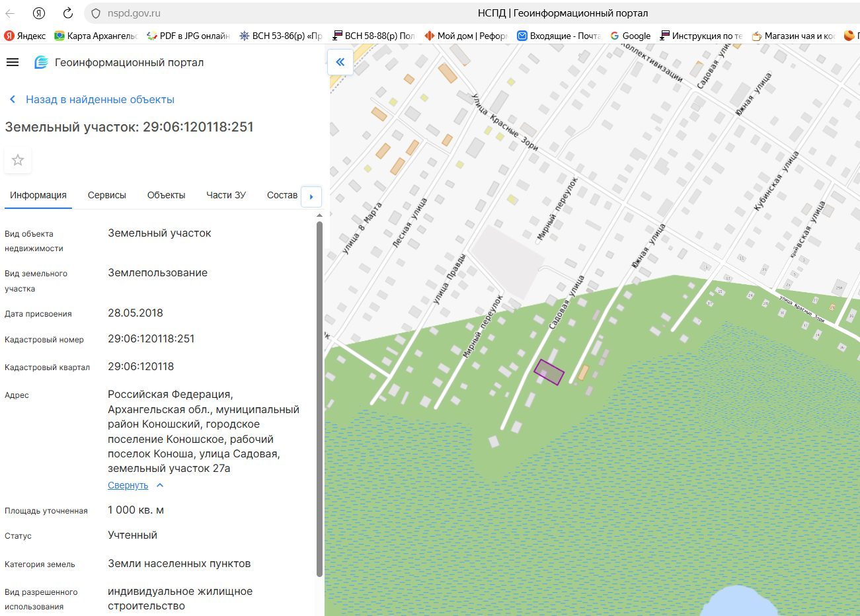The image size is (860, 616).
Task: Click the Геоинформационный портал logo icon
Action: coord(41,62)
